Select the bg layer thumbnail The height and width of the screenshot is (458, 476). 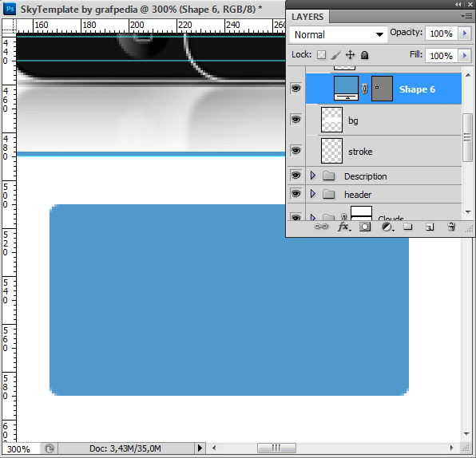point(331,120)
